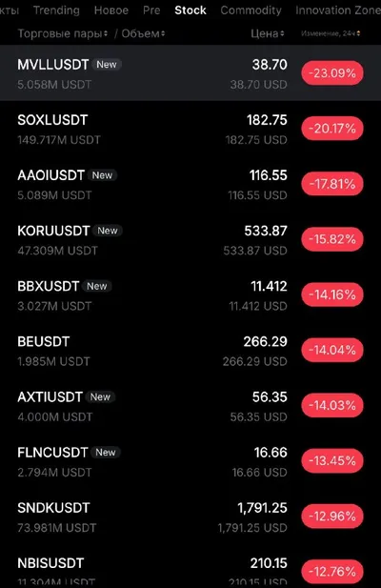Open Изменение, 24ч column sort header
This screenshot has width=381, height=588.
pyautogui.click(x=331, y=33)
